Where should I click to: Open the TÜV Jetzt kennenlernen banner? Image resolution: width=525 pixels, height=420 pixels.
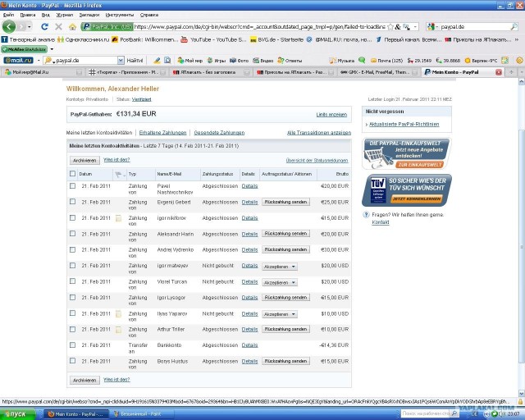[x=407, y=190]
